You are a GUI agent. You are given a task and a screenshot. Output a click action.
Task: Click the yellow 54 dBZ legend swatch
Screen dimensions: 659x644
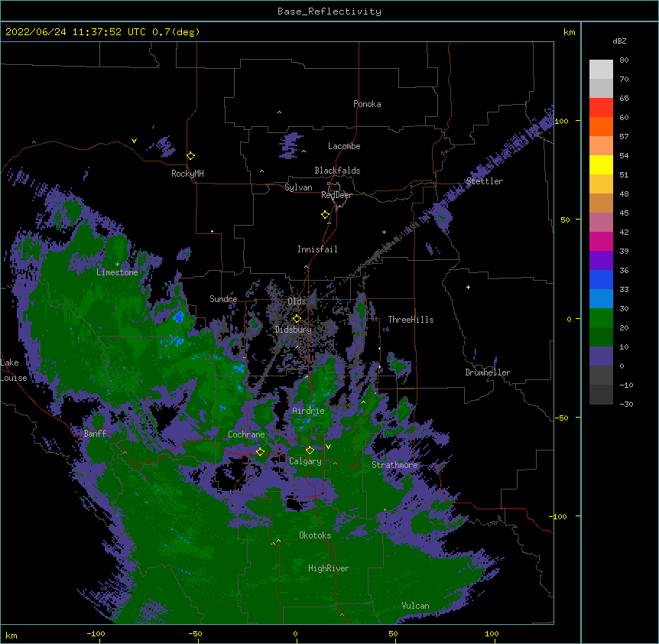pyautogui.click(x=601, y=164)
